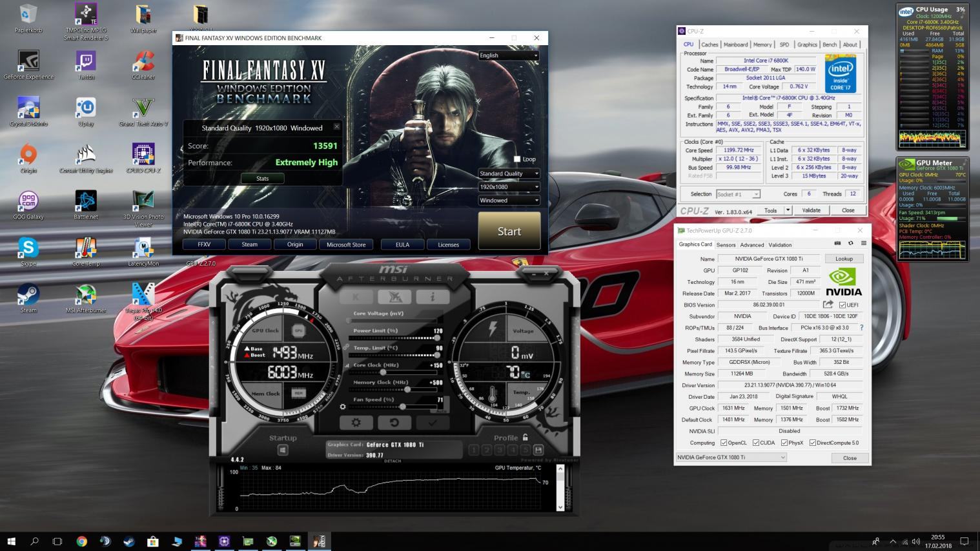Open the Battle.net desktop icon
The width and height of the screenshot is (980, 551).
click(86, 205)
